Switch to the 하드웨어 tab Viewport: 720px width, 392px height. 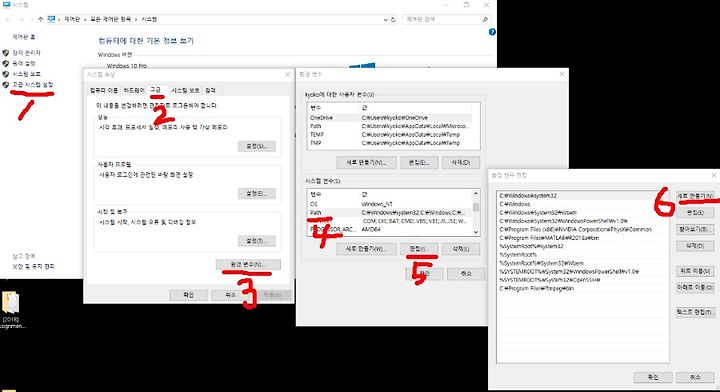coord(134,90)
